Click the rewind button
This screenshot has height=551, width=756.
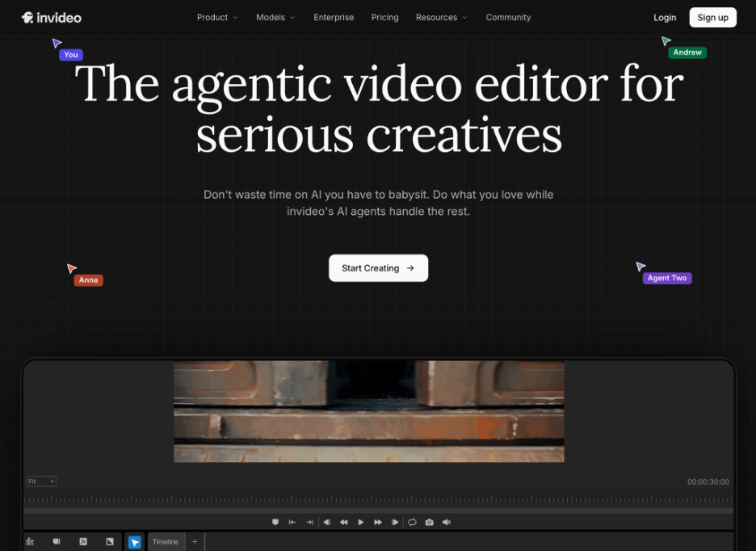click(x=344, y=522)
